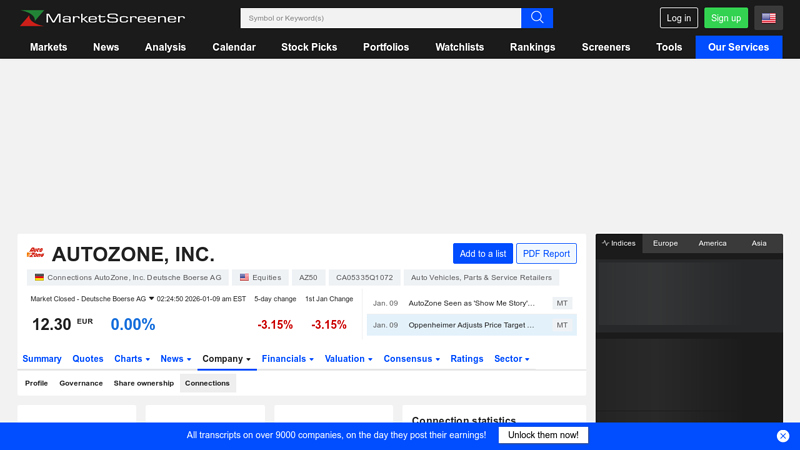The height and width of the screenshot is (450, 800).
Task: Click the Equities US flag tag
Action: pos(260,278)
